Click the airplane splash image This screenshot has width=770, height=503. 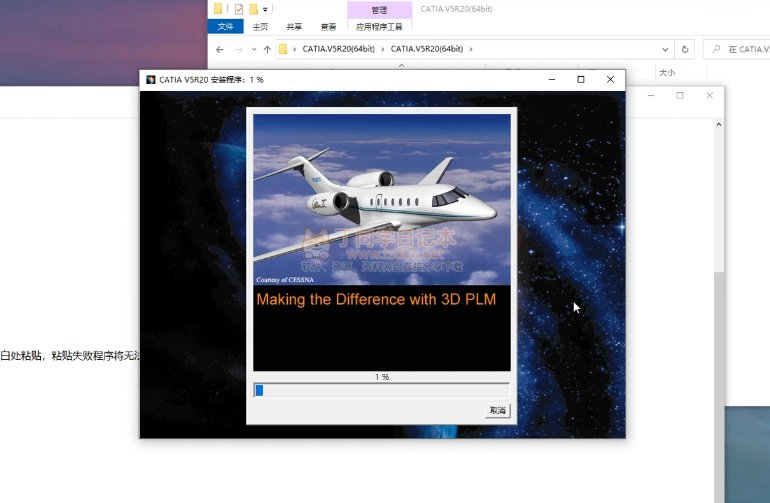pyautogui.click(x=382, y=199)
